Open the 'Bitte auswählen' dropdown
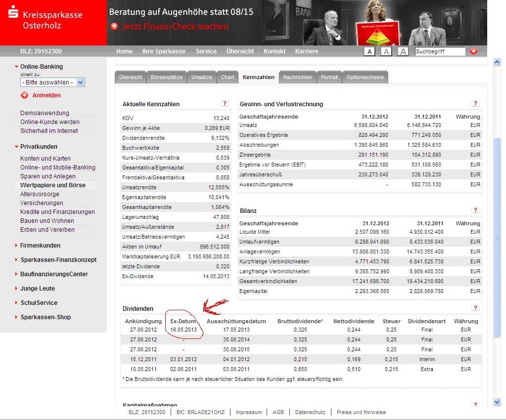 (x=52, y=83)
